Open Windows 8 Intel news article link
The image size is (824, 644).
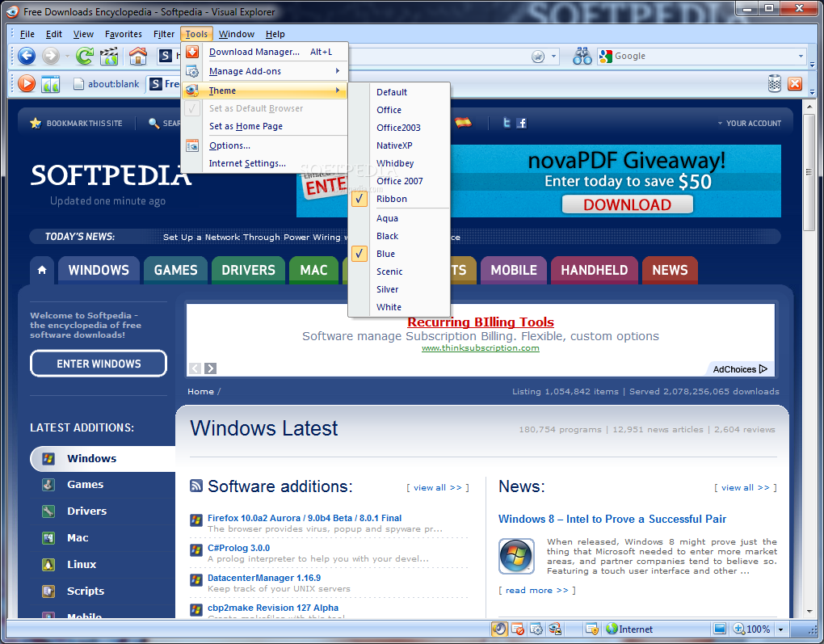[612, 519]
